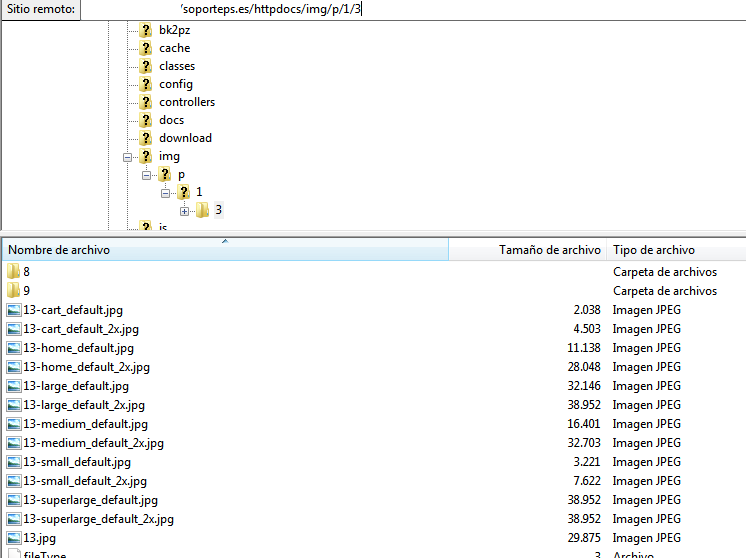Select file name 13-home_default_2x.jpg
746x558 pixels.
click(87, 367)
